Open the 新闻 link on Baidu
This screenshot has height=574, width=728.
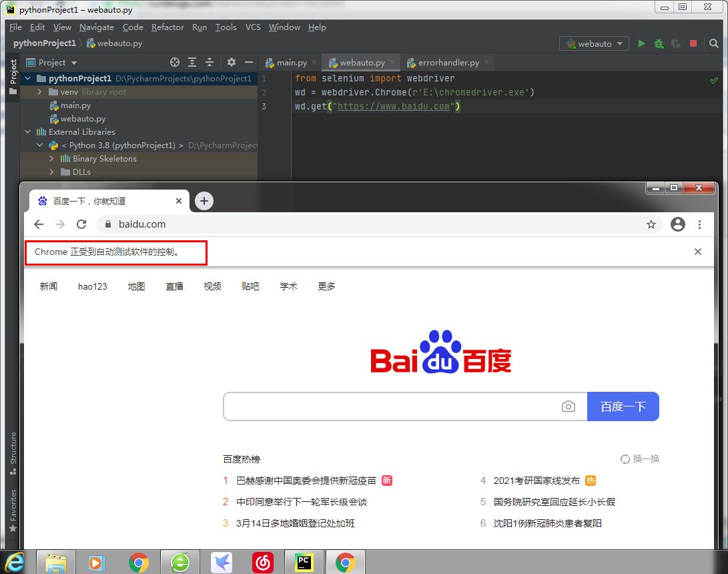(48, 286)
